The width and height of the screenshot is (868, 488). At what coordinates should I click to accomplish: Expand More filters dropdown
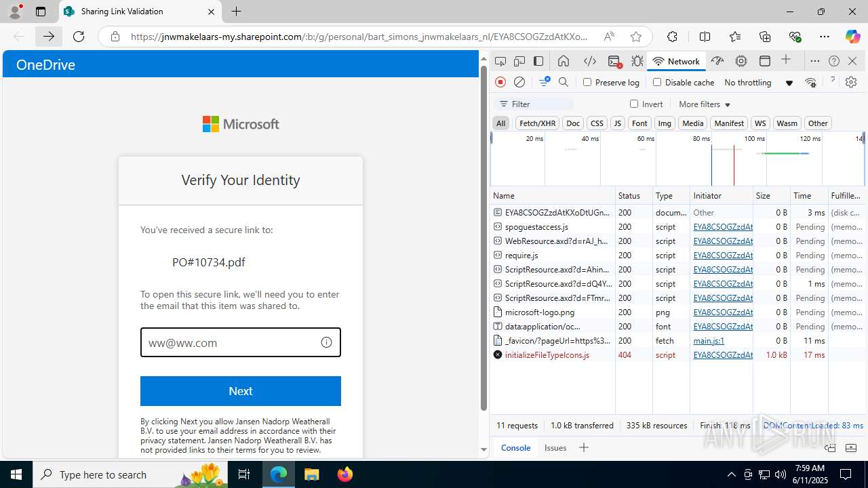pyautogui.click(x=705, y=104)
